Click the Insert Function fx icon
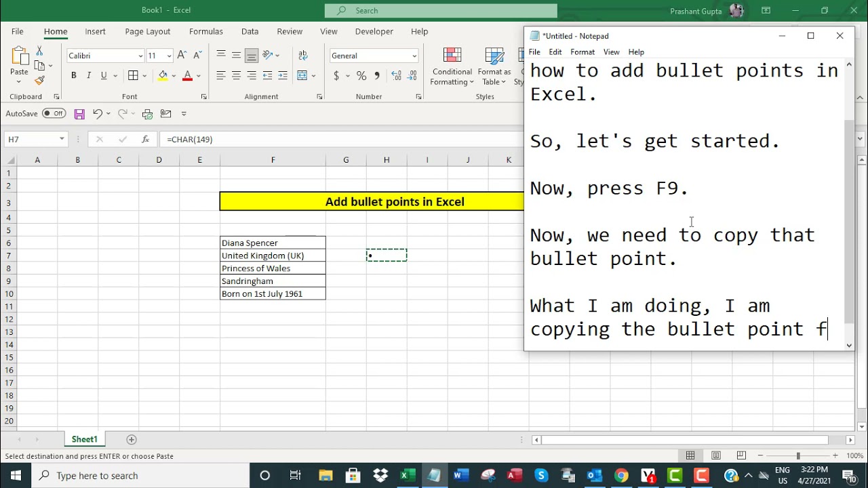The width and height of the screenshot is (868, 488). 145,139
